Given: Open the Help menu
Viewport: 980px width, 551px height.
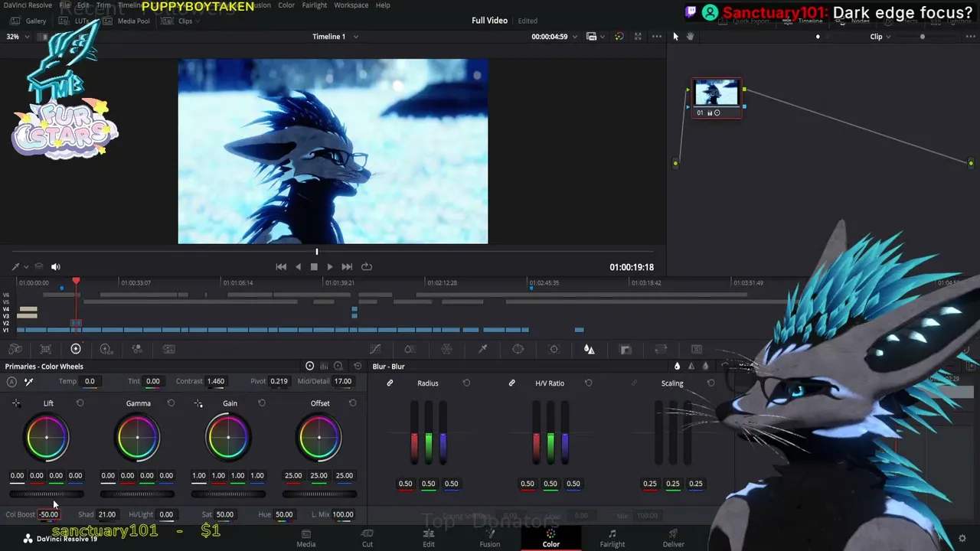Looking at the screenshot, I should click(382, 5).
